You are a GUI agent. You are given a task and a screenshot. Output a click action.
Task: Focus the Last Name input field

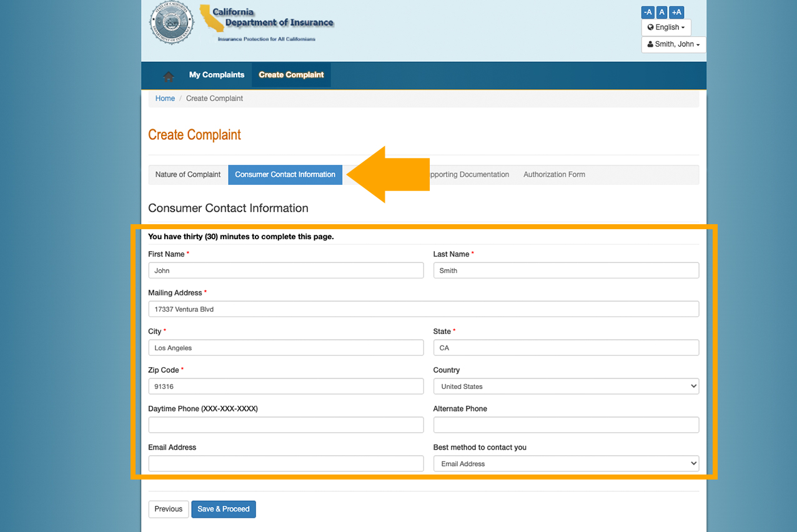[x=566, y=270]
